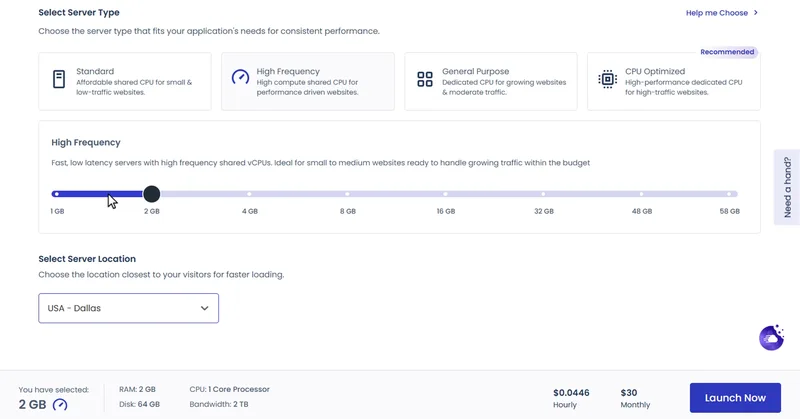Click the speedometer icon beside selected 2 GB
This screenshot has height=419, width=800.
coord(60,405)
